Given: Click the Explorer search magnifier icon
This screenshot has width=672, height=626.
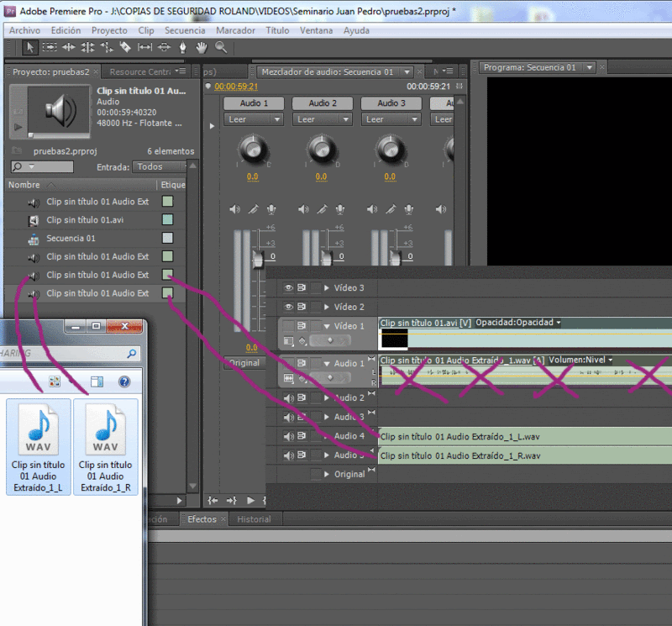Looking at the screenshot, I should (x=132, y=353).
